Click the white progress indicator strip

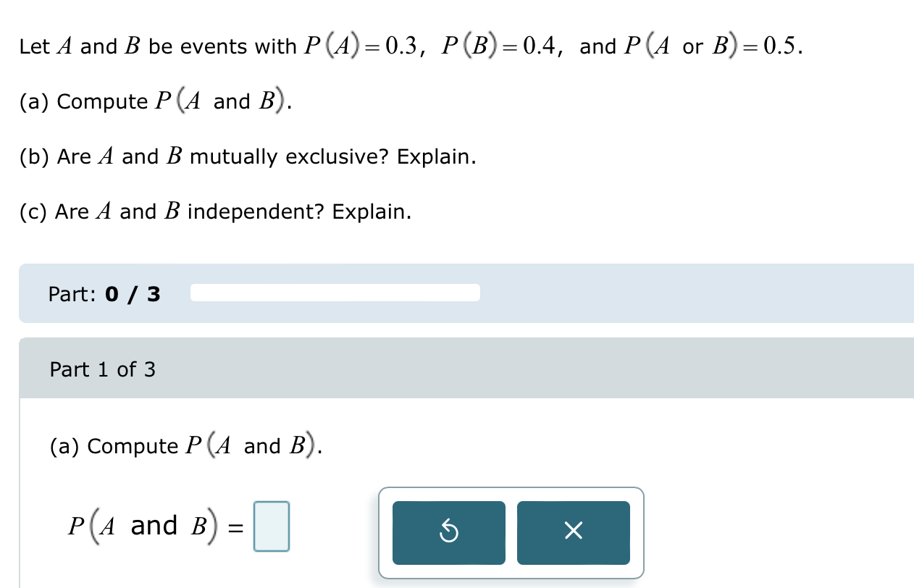(x=335, y=292)
